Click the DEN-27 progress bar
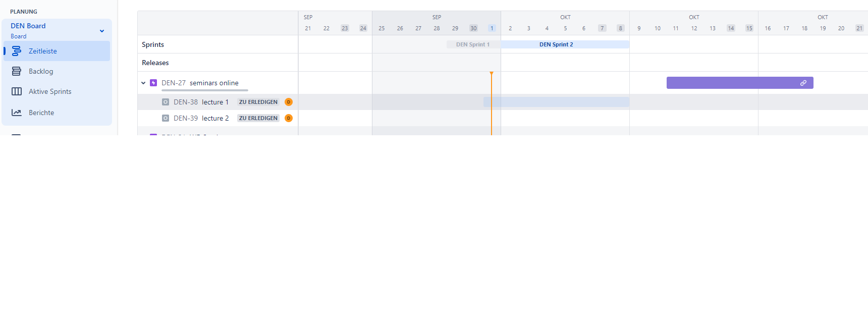The height and width of the screenshot is (326, 868). point(205,90)
